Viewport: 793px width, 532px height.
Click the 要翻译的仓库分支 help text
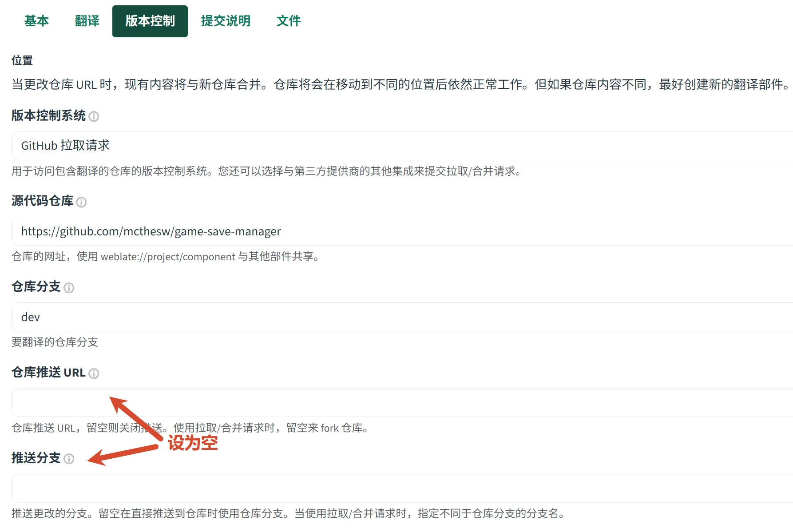pos(55,342)
